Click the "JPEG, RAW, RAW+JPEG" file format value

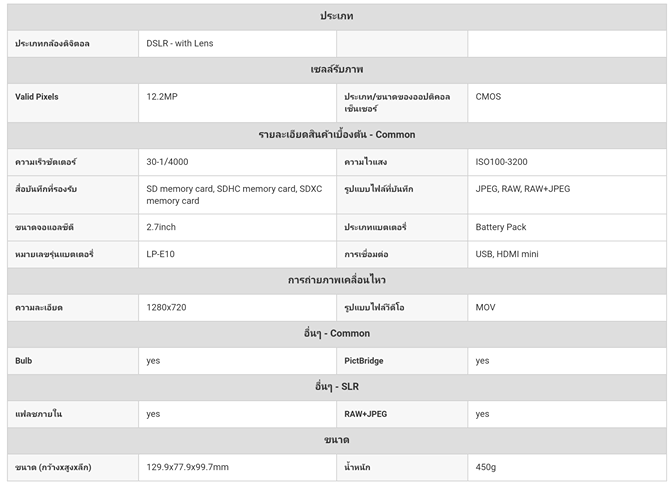(522, 188)
